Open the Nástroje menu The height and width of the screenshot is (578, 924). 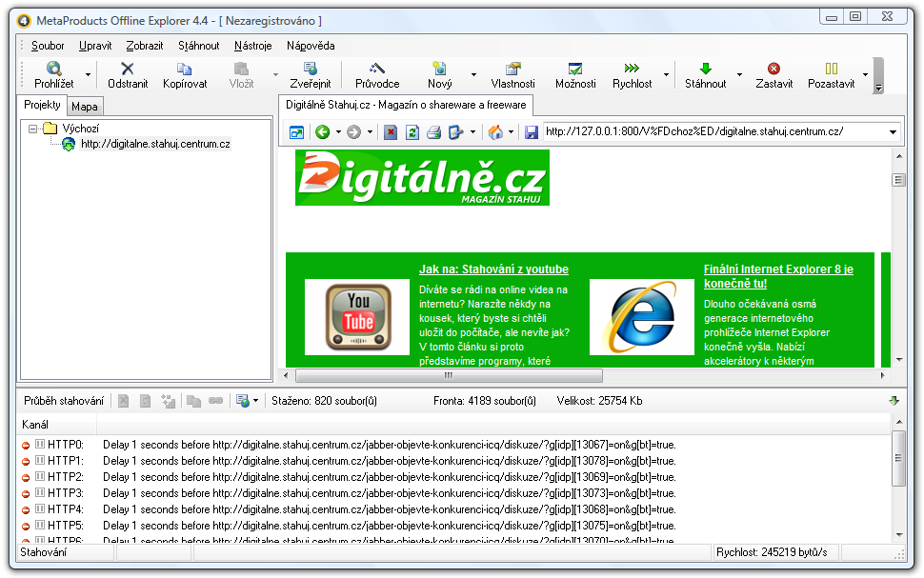pyautogui.click(x=252, y=46)
